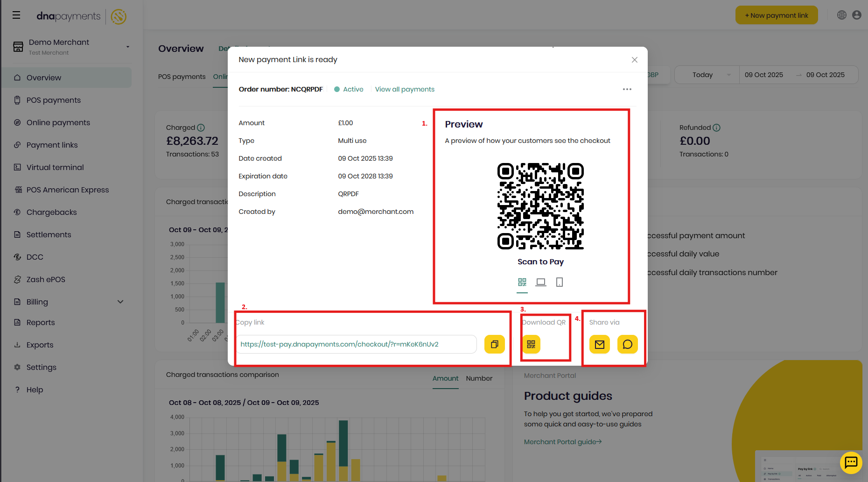Open the support chat bubble

coord(851,463)
